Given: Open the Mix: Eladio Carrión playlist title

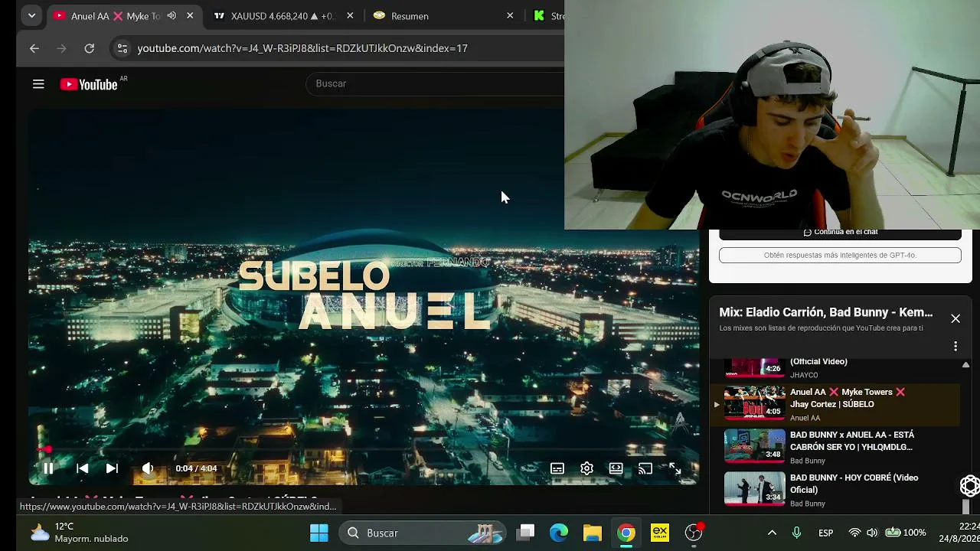Looking at the screenshot, I should point(826,312).
